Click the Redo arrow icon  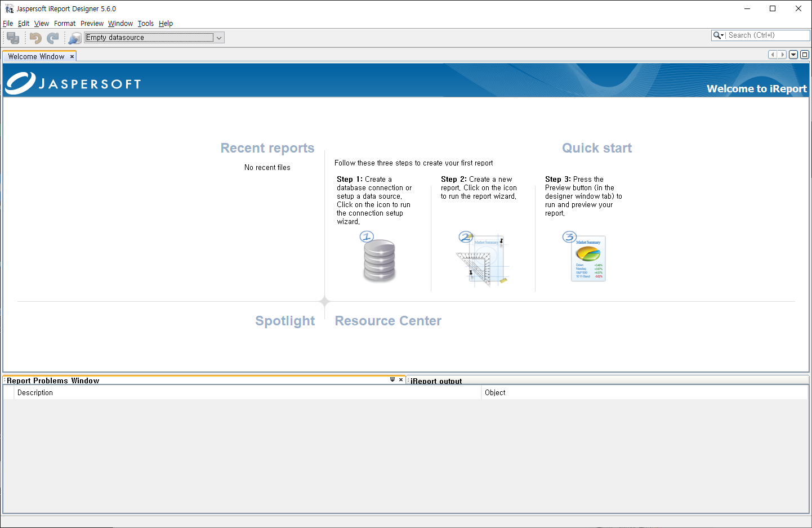(x=53, y=38)
